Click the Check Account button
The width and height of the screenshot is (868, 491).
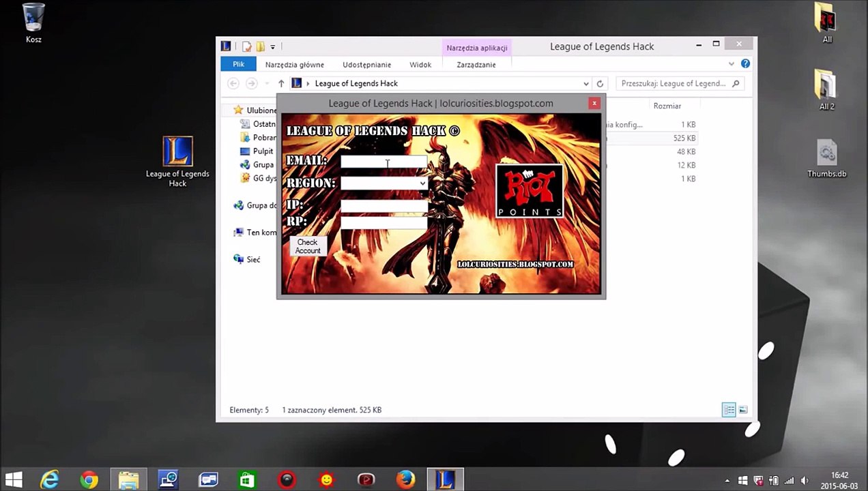pos(307,246)
